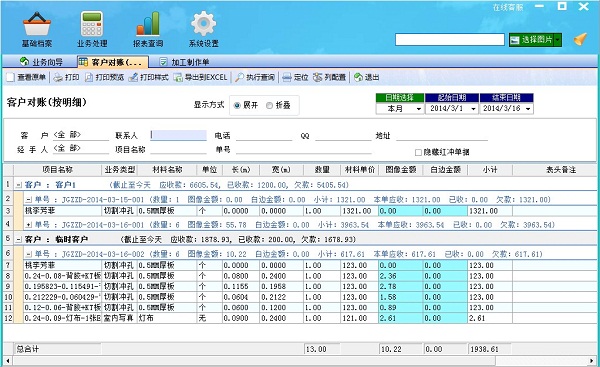This screenshot has height=367, width=600.
Task: Tick the 隐藏红冲单据 checkbox
Action: (x=418, y=152)
